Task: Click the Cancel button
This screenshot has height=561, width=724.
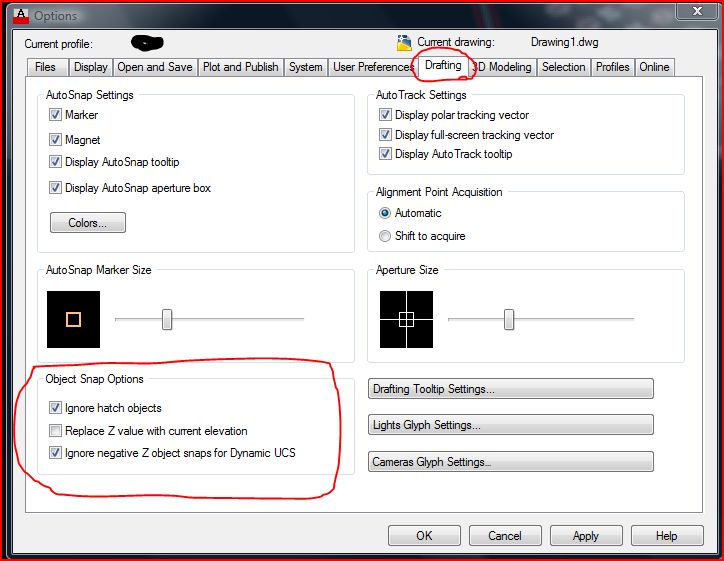Action: [505, 536]
